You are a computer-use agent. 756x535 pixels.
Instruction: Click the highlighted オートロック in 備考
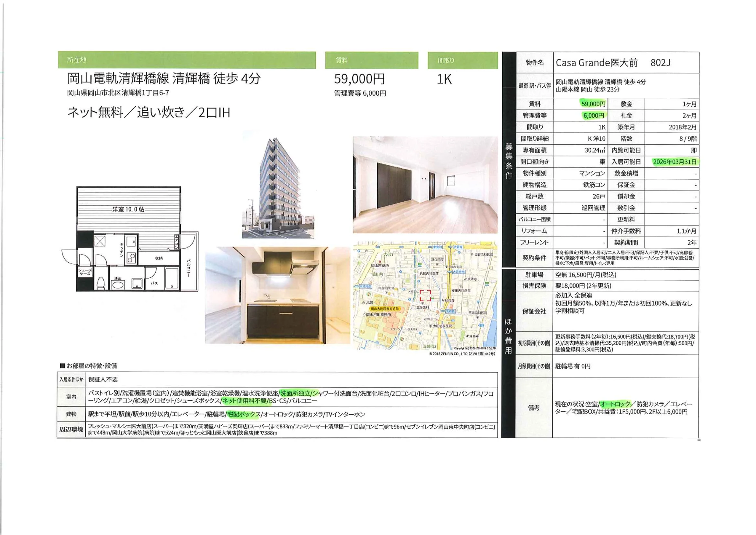pos(615,404)
